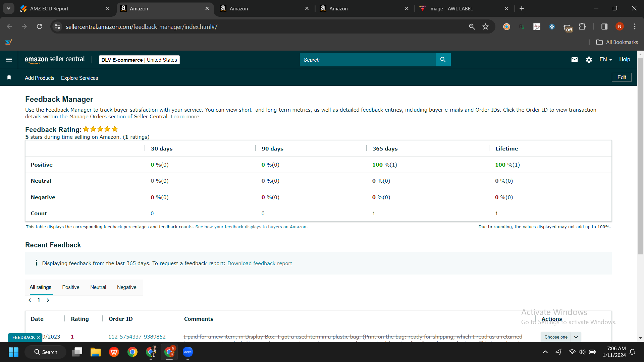Screen dimensions: 644x362
Task: Click the orange circular extension icon
Action: [506, 26]
